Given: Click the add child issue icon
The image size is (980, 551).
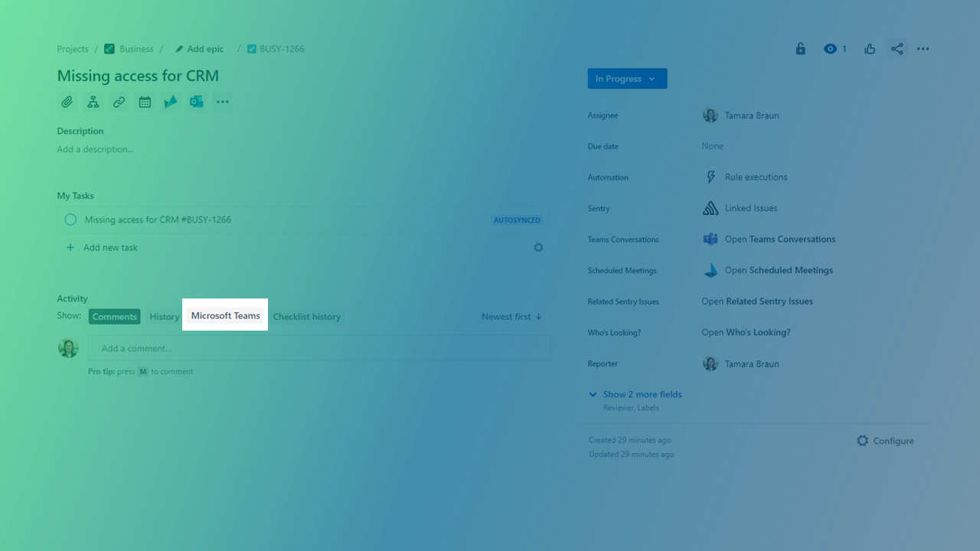Looking at the screenshot, I should coord(93,102).
